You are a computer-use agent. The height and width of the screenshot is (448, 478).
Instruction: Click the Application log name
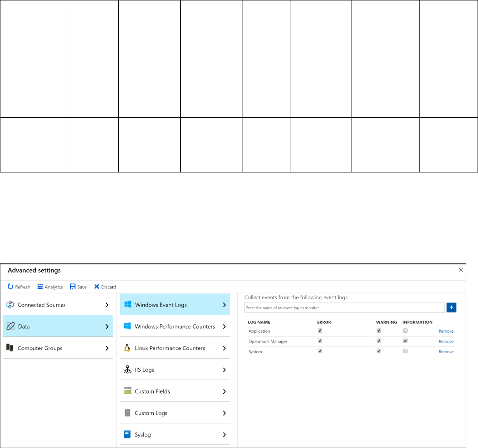259,331
